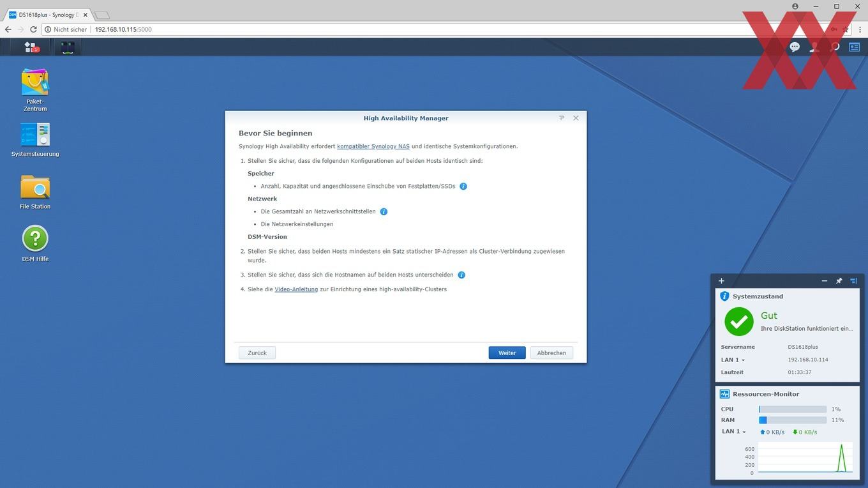
Task: Click the upload rate 0 KB/s
Action: click(x=772, y=432)
